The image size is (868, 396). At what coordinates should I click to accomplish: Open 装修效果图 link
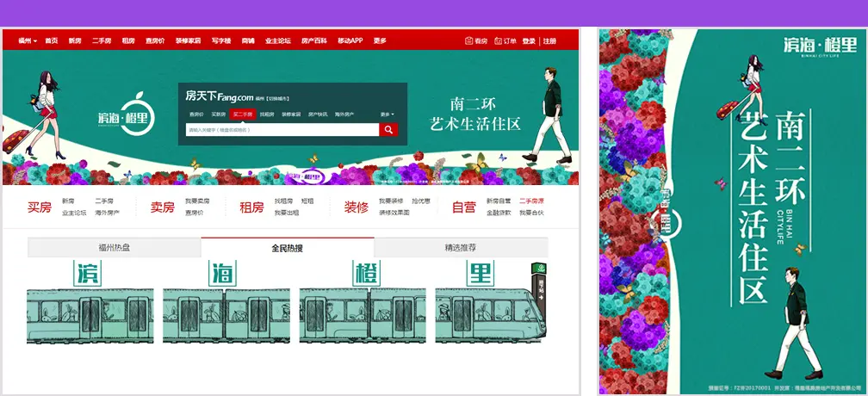tap(394, 213)
